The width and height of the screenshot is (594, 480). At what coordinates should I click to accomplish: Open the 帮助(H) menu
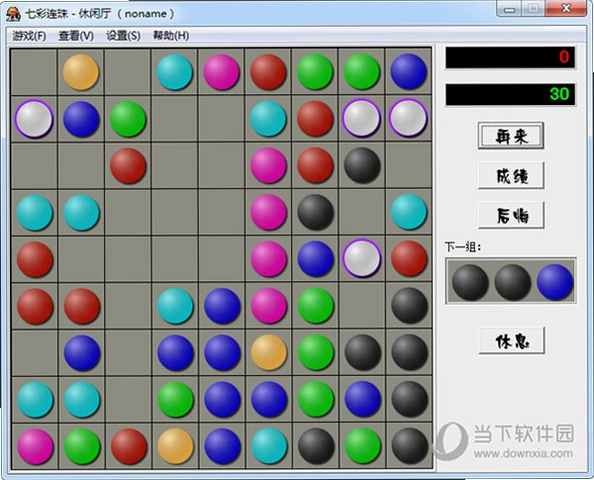point(171,36)
